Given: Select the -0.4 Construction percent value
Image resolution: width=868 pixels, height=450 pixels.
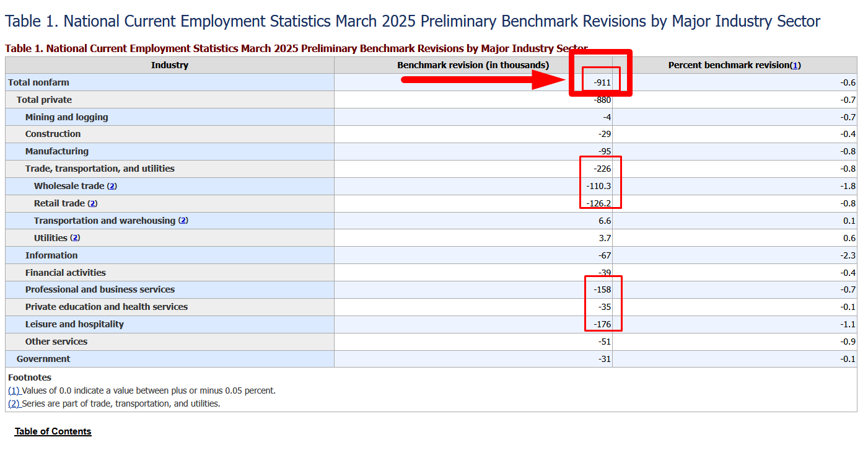Looking at the screenshot, I should click(848, 134).
